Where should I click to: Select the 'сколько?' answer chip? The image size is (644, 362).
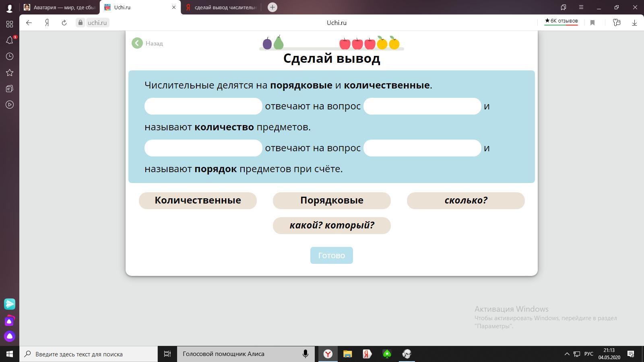click(466, 200)
